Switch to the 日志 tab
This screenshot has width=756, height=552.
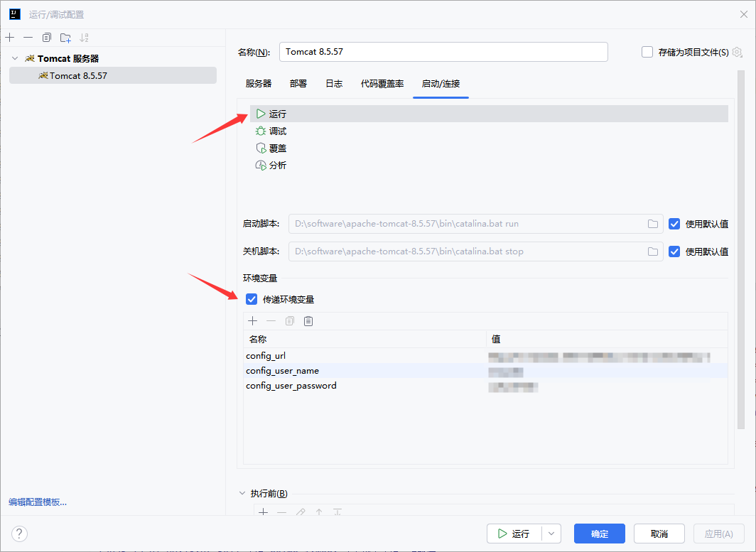click(334, 84)
